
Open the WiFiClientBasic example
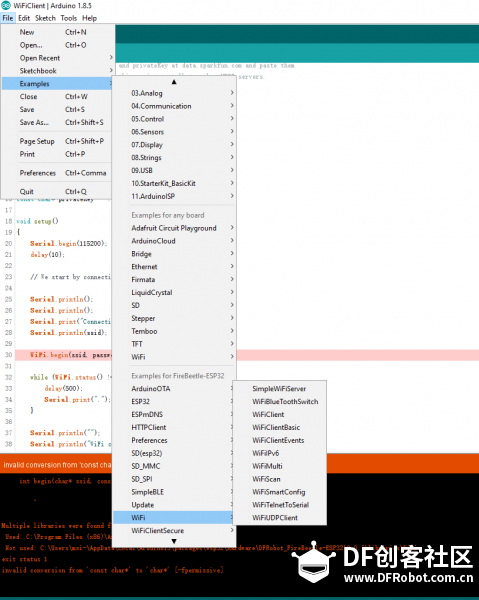point(280,427)
